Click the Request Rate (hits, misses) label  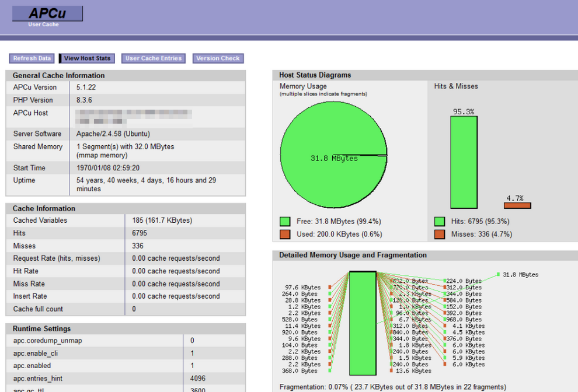[57, 258]
